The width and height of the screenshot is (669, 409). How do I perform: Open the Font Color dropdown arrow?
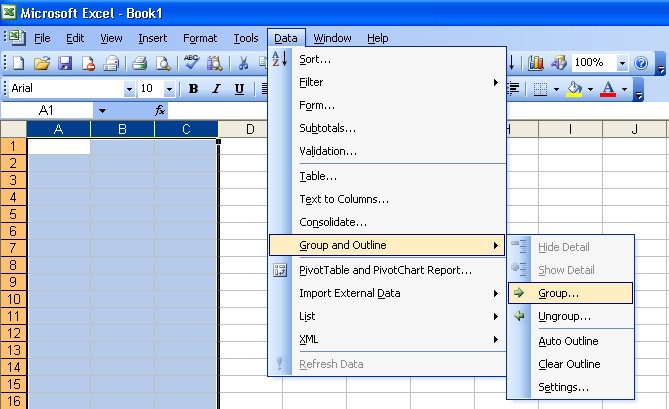[624, 89]
